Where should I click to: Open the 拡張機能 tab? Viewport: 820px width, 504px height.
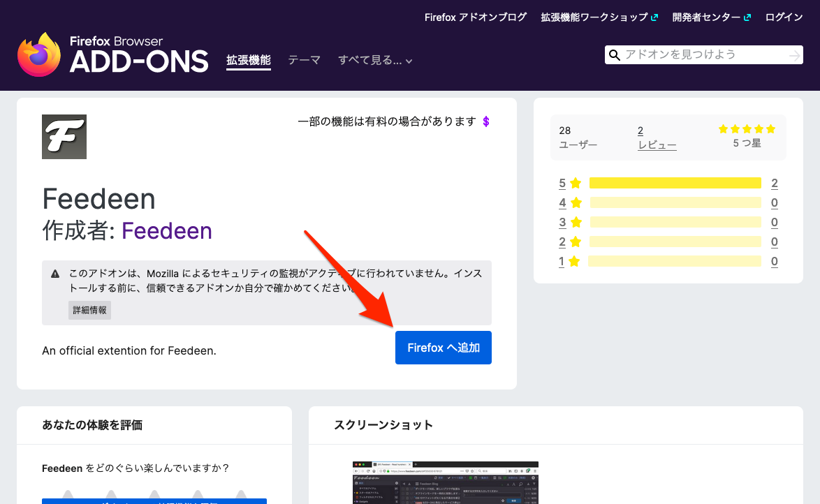(x=248, y=61)
